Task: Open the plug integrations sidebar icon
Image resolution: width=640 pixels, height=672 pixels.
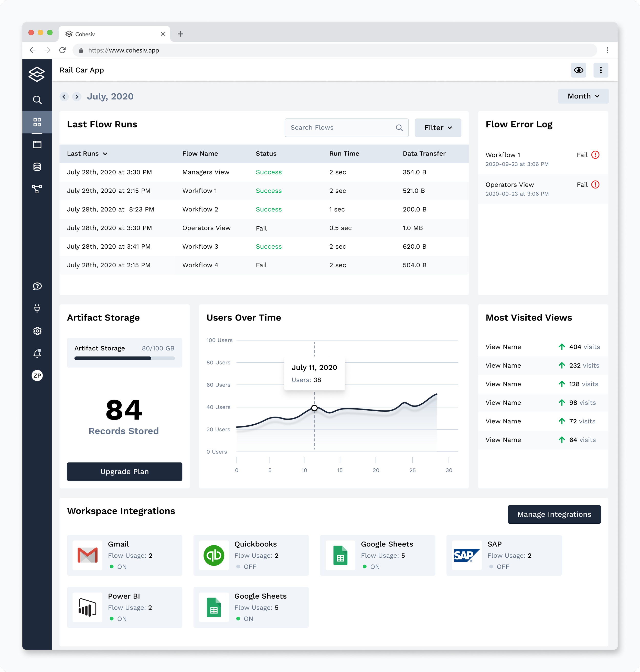Action: pos(37,309)
